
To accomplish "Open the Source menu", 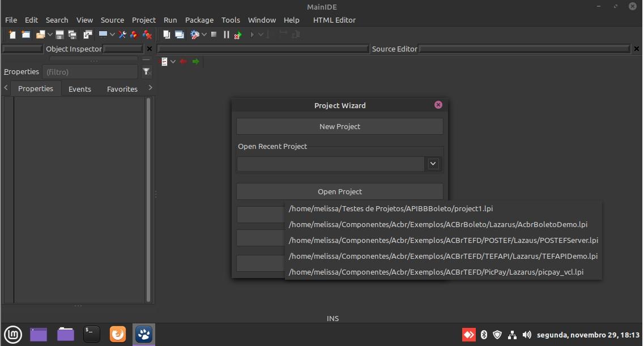I will coord(112,20).
